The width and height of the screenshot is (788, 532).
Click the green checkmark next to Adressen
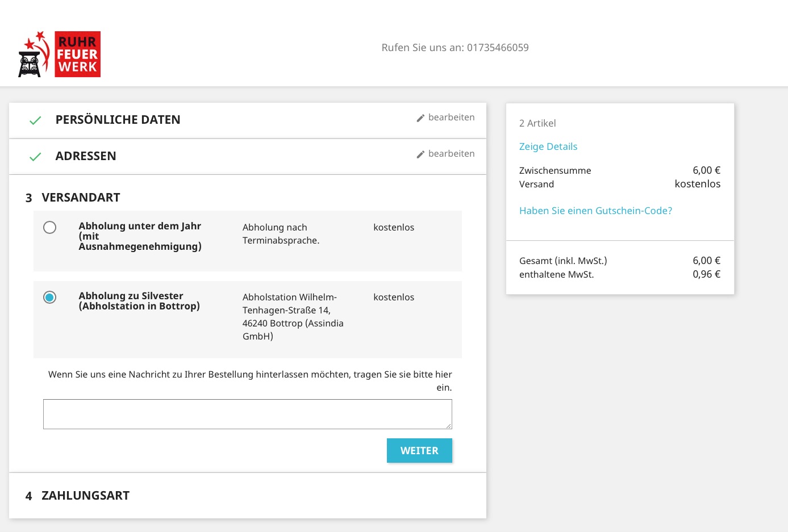point(35,157)
